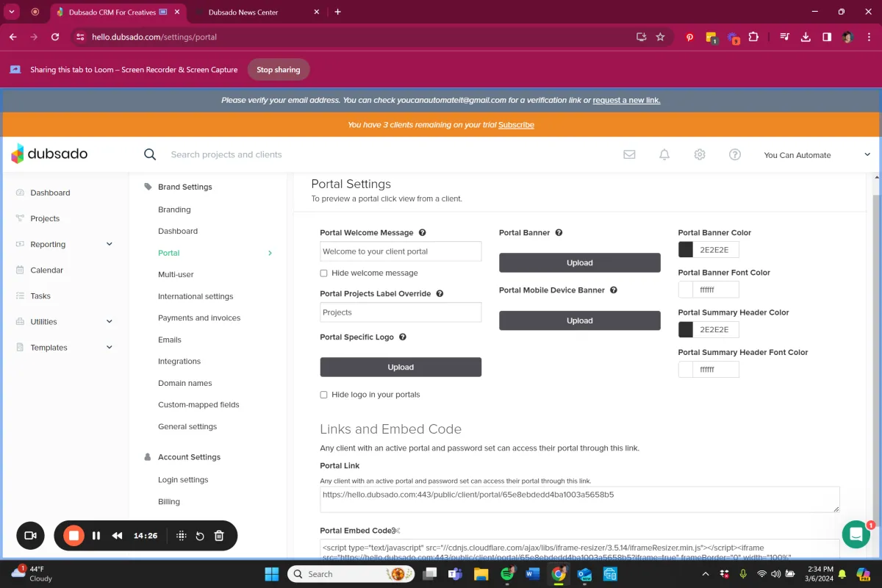Screen dimensions: 882x588
Task: Click Stop sharing button
Action: click(279, 70)
